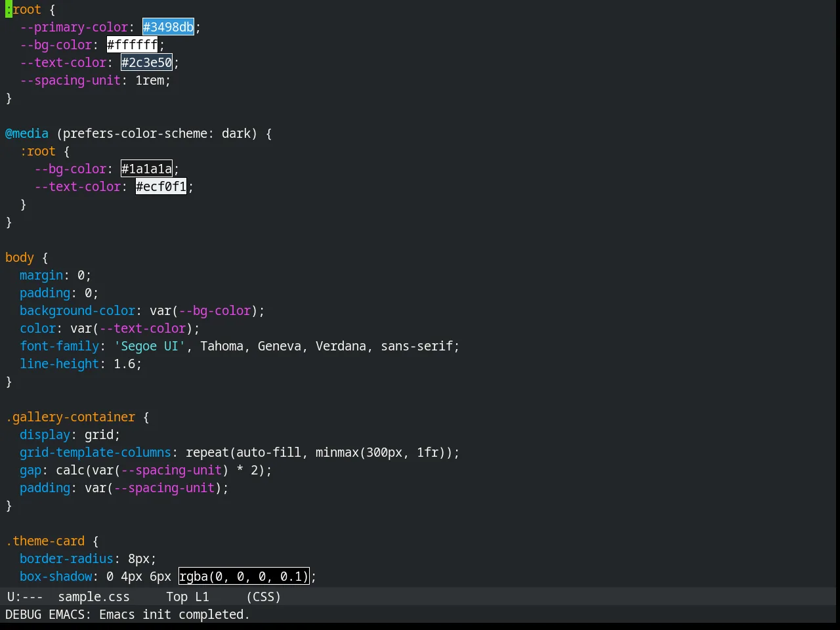Click the .gallery-container selector
The height and width of the screenshot is (630, 840).
(70, 417)
